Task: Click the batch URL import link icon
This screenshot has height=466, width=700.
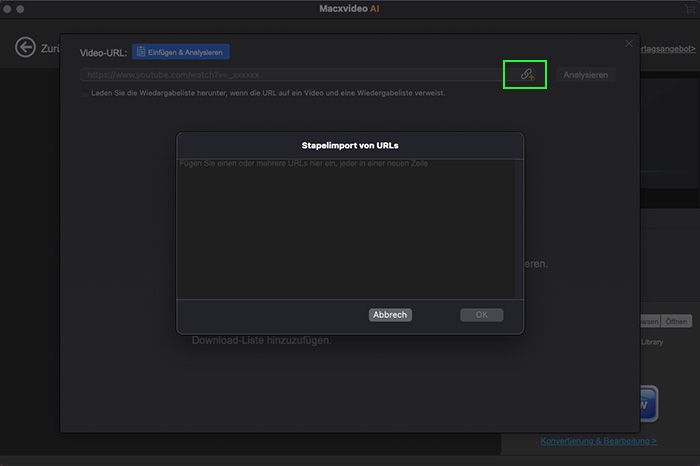Action: click(x=527, y=74)
